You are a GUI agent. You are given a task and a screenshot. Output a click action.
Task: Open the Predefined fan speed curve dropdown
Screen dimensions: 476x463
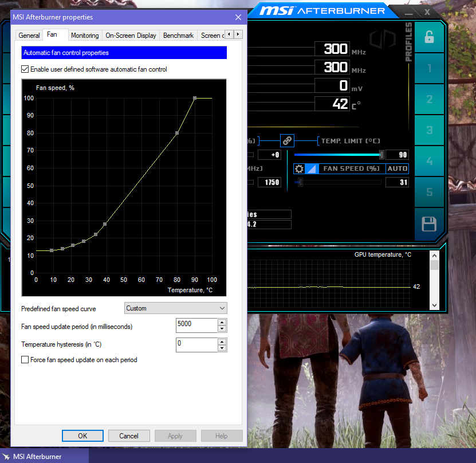coord(175,308)
